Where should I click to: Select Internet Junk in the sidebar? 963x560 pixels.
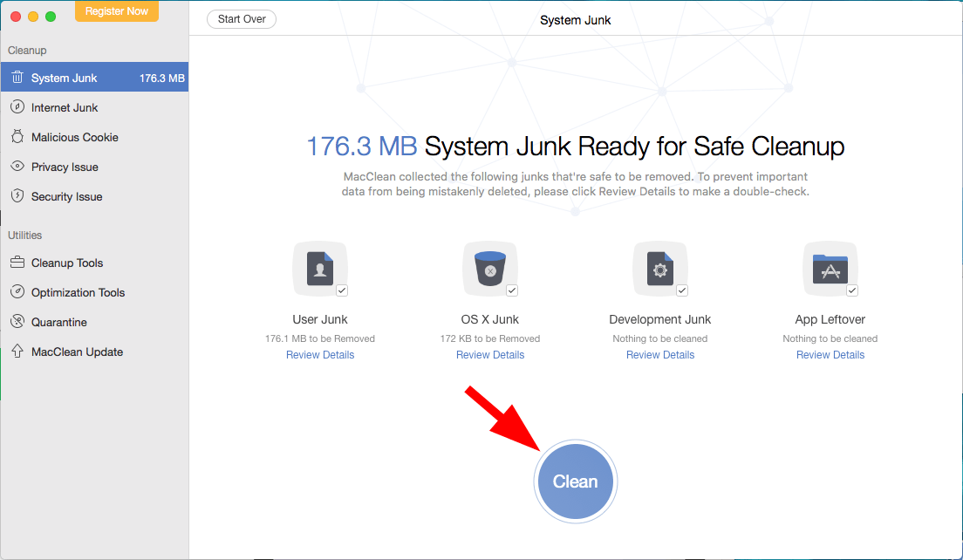(94, 107)
